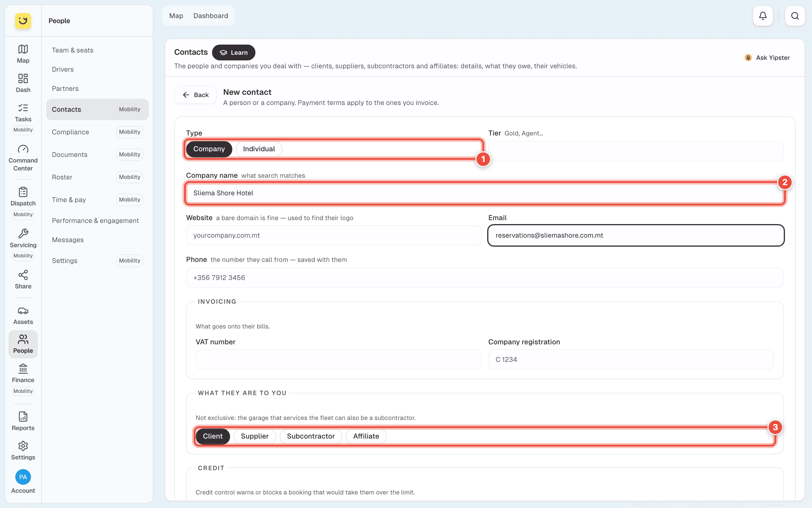The height and width of the screenshot is (508, 812).
Task: Open Reports from the sidebar rail
Action: (x=23, y=421)
